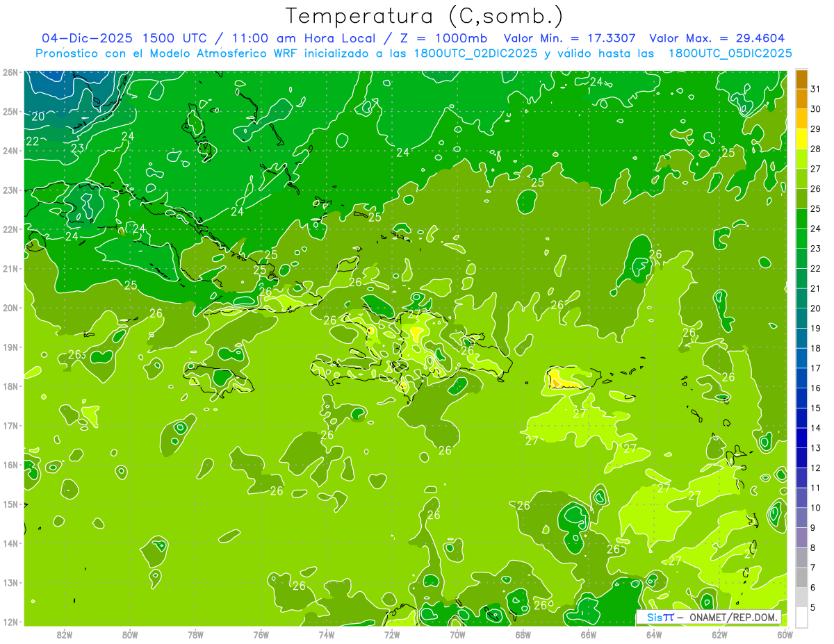Image resolution: width=834 pixels, height=644 pixels.
Task: Click the 16N latitude axis label
Action: pos(10,465)
